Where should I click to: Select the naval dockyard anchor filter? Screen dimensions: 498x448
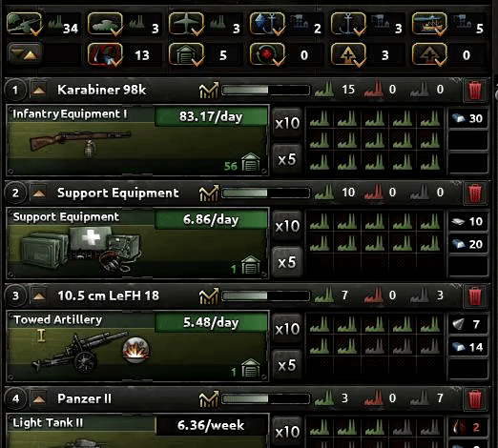click(x=348, y=24)
